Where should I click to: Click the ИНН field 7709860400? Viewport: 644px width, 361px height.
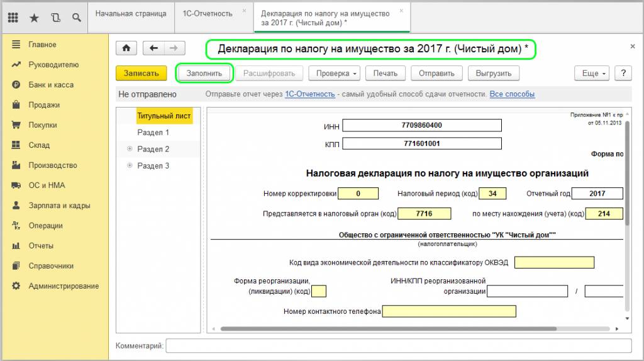coord(422,125)
